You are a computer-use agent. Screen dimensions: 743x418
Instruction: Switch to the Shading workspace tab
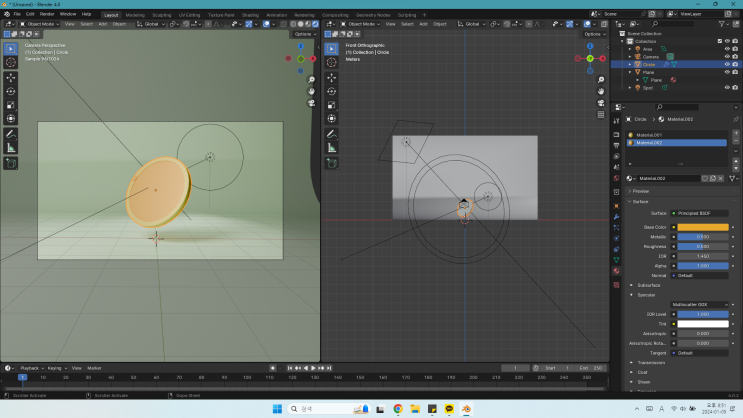click(249, 15)
